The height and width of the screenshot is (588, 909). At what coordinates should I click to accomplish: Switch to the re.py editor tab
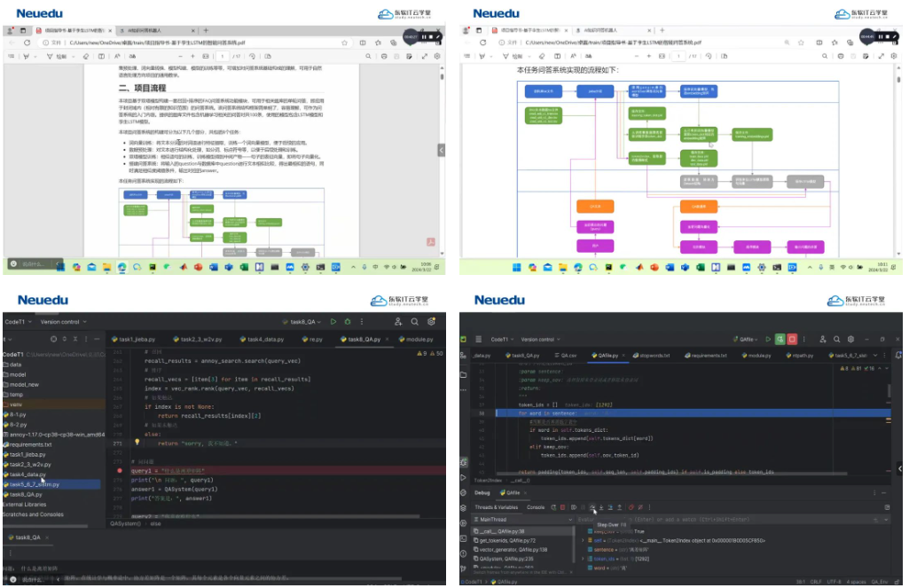(316, 339)
